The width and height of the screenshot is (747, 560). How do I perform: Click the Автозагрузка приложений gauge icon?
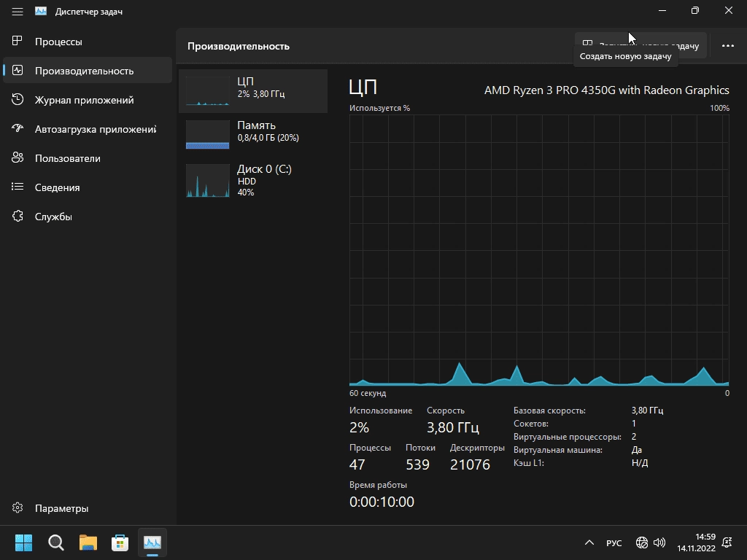point(18,128)
